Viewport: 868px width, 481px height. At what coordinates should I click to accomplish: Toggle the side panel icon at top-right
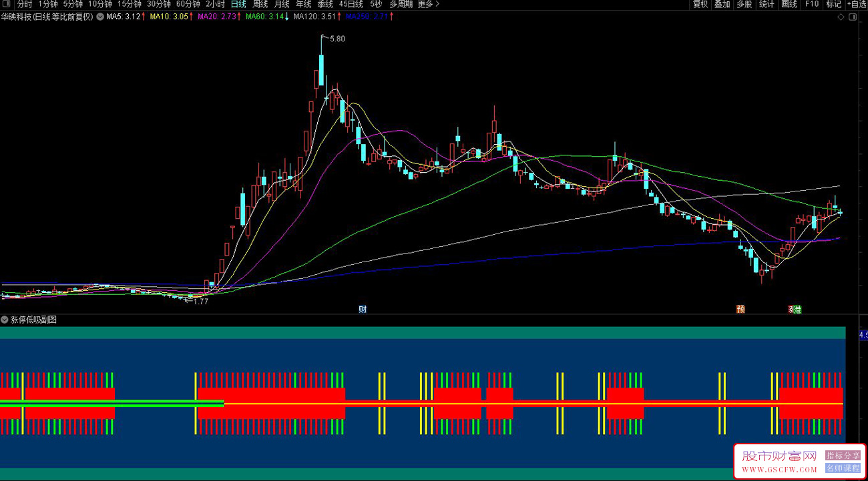851,17
